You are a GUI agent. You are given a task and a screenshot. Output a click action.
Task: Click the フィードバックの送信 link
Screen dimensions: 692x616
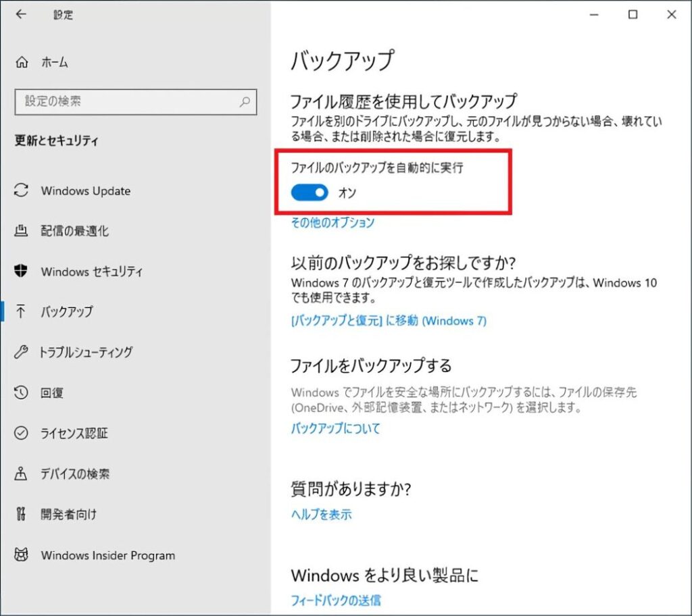[336, 599]
